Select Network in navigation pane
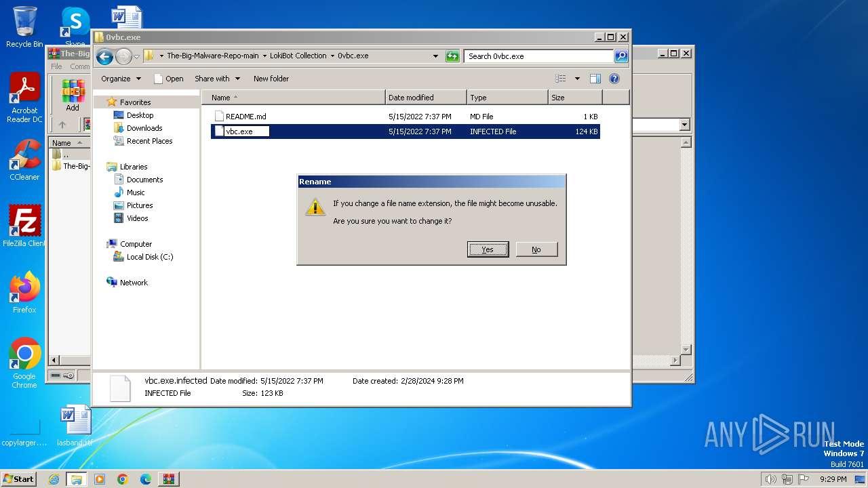The height and width of the screenshot is (488, 868). (x=134, y=283)
